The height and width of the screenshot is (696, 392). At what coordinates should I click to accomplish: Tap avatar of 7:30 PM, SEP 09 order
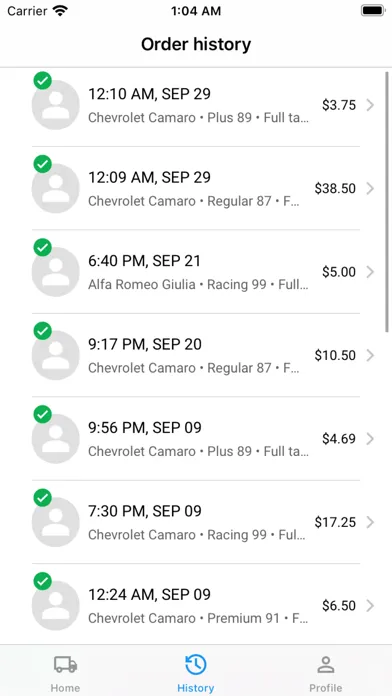[55, 522]
